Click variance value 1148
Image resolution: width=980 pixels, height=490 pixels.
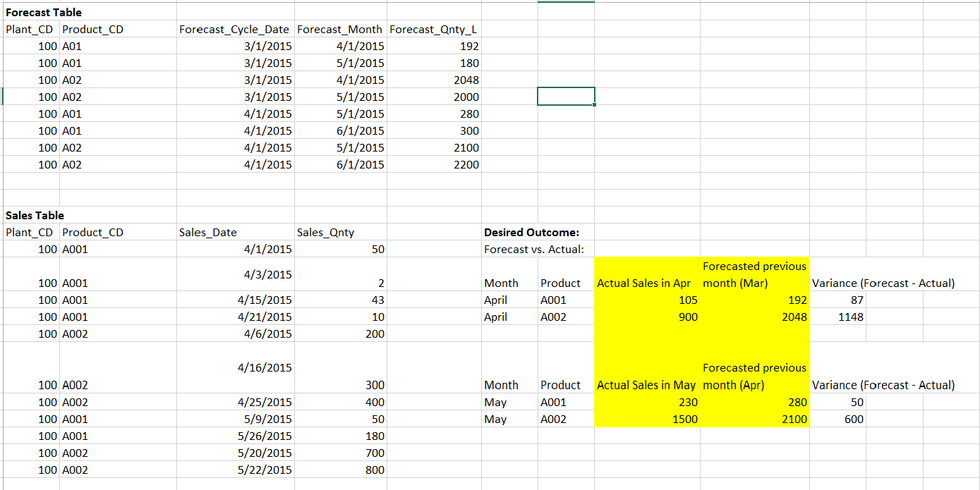838,317
